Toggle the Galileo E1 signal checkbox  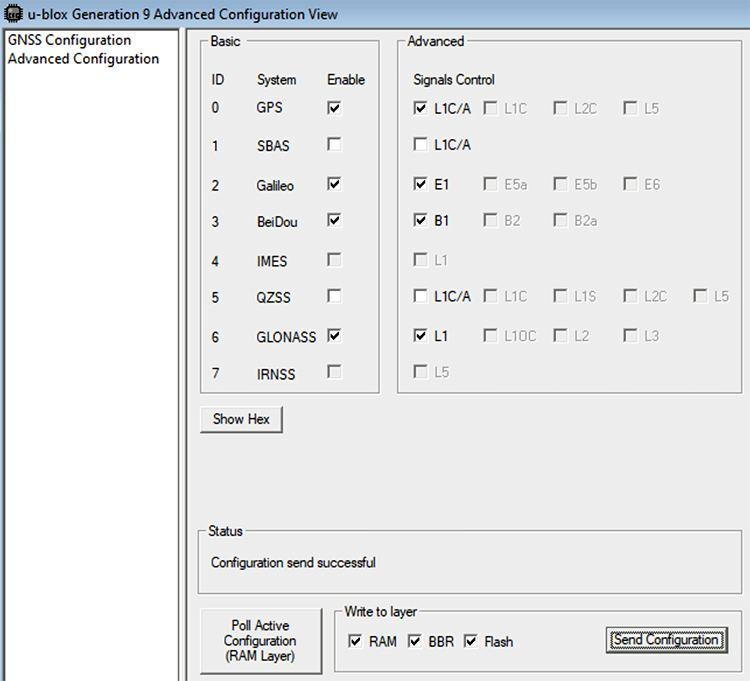(421, 184)
